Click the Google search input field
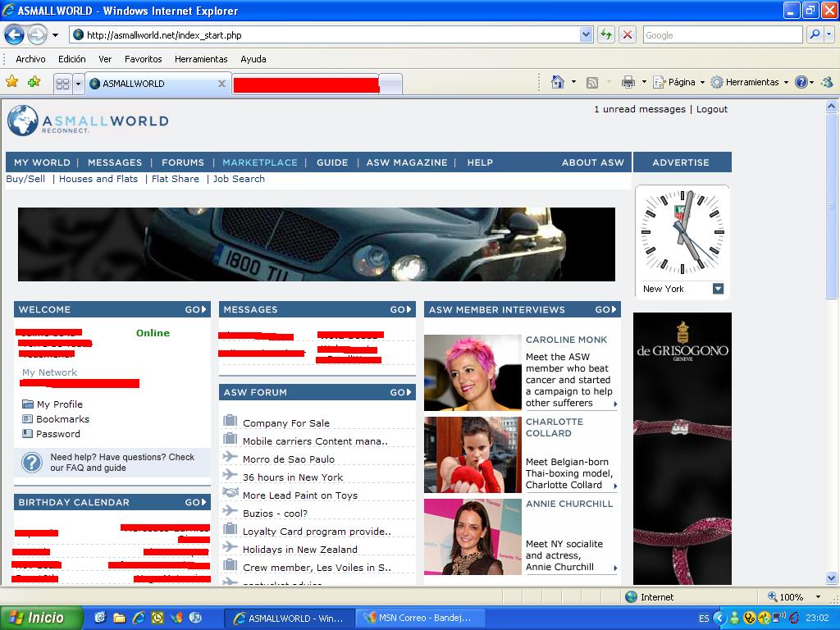The image size is (840, 630). [x=720, y=35]
